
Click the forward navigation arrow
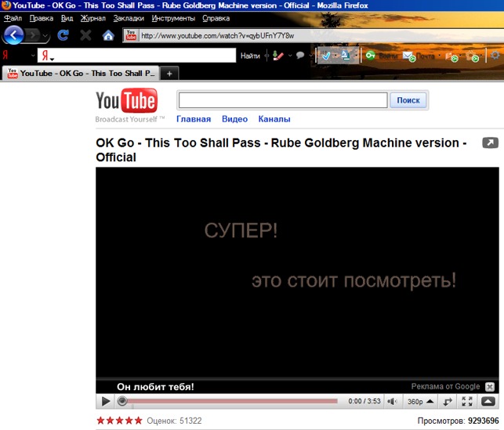click(33, 35)
